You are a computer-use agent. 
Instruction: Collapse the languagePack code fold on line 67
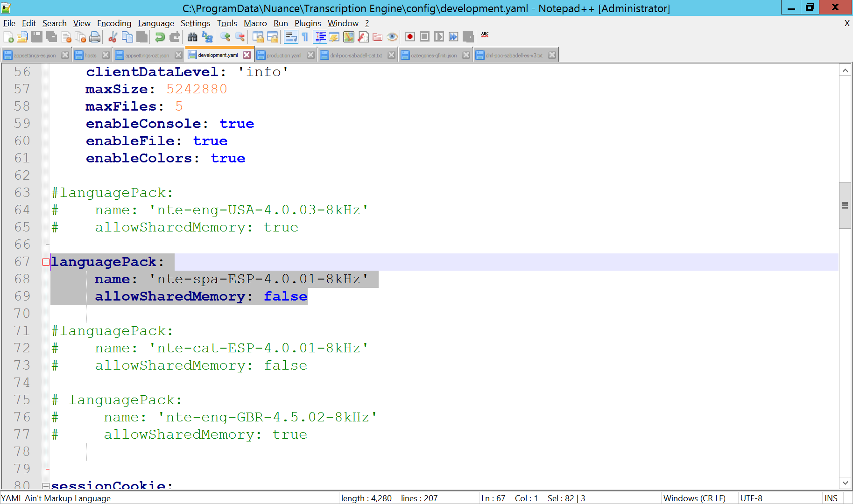pyautogui.click(x=46, y=262)
